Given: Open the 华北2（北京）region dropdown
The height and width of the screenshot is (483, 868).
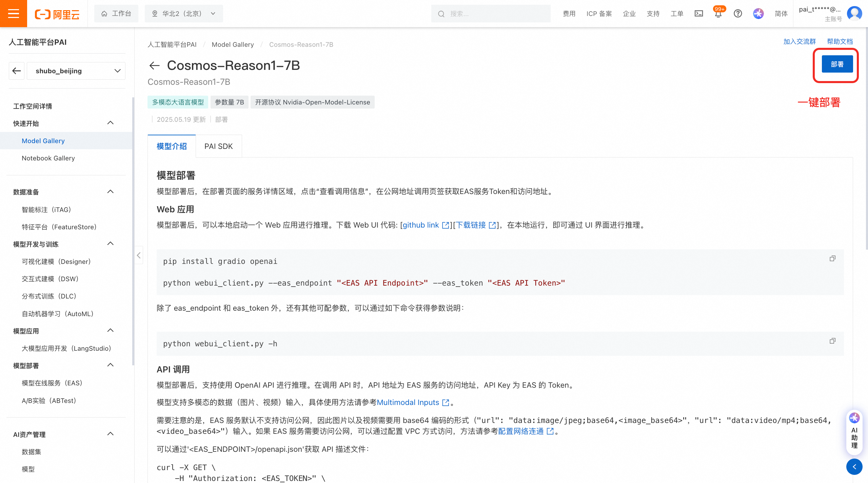Looking at the screenshot, I should (x=183, y=14).
